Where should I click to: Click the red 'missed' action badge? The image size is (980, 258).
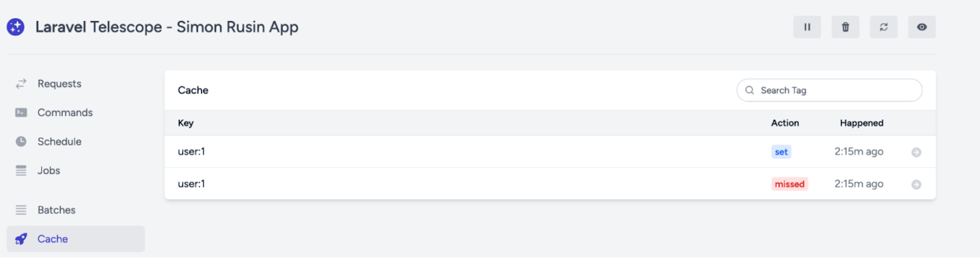point(789,184)
